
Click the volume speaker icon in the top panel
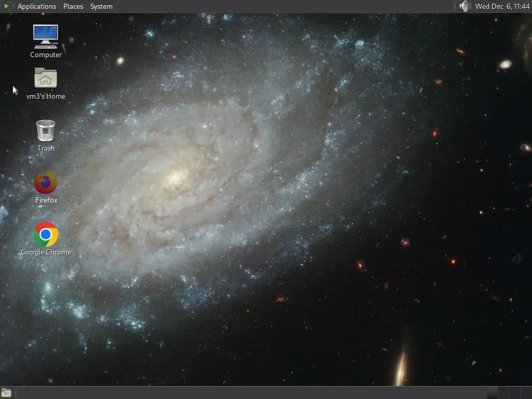(x=464, y=6)
